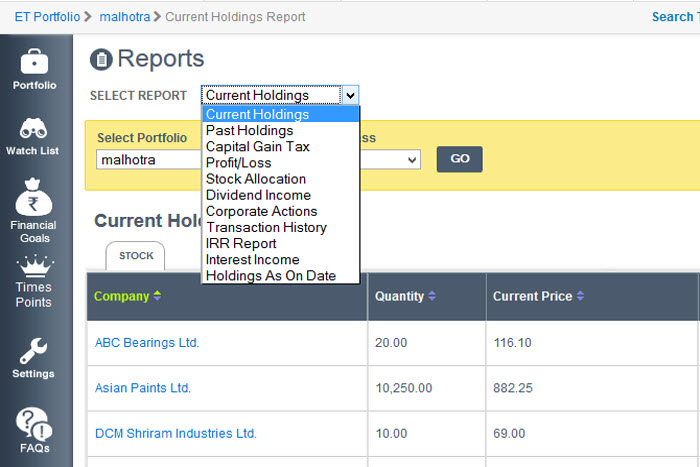Open the Portfolio briefcase icon in sidebar
700x467 pixels.
[34, 62]
